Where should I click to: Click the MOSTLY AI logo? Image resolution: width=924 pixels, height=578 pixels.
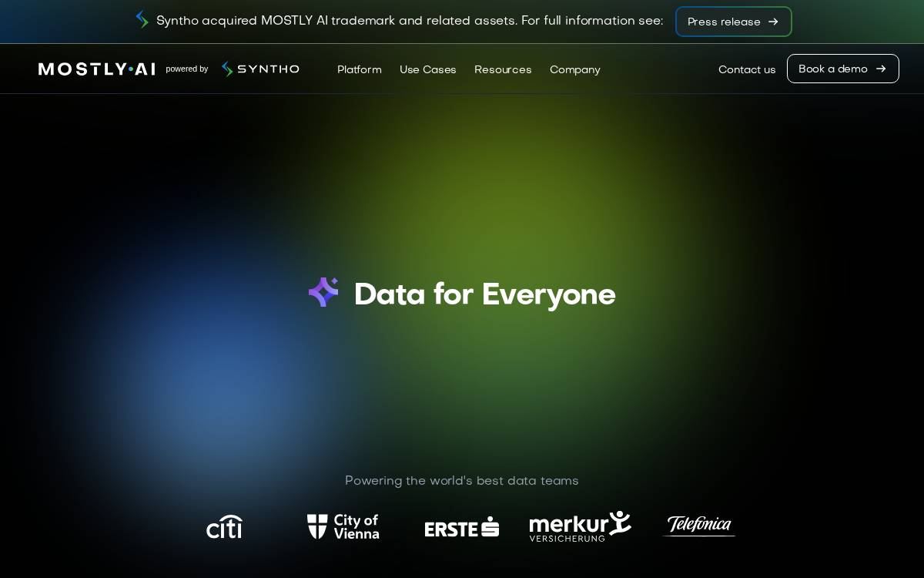click(97, 69)
